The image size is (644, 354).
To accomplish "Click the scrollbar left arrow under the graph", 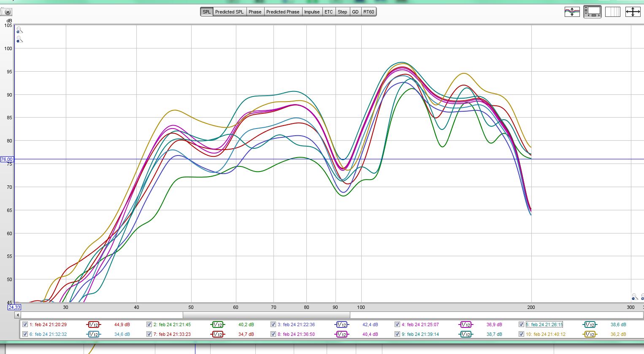I will pyautogui.click(x=18, y=315).
